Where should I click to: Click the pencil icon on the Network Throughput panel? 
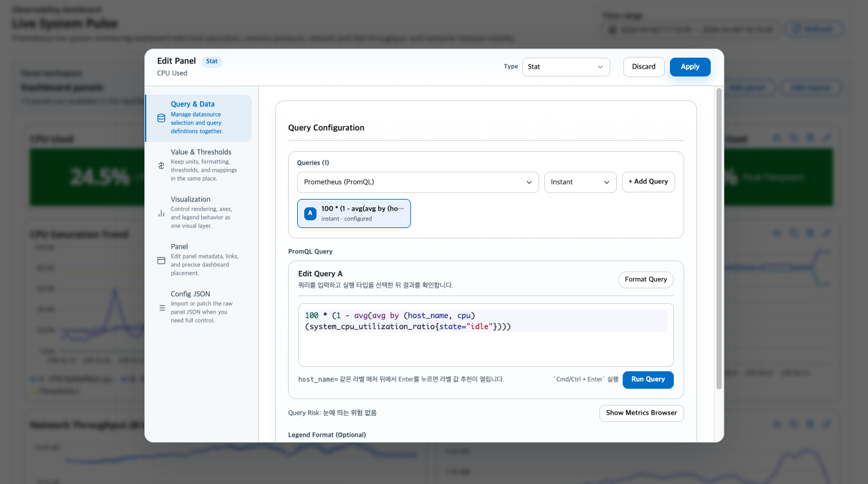(826, 423)
